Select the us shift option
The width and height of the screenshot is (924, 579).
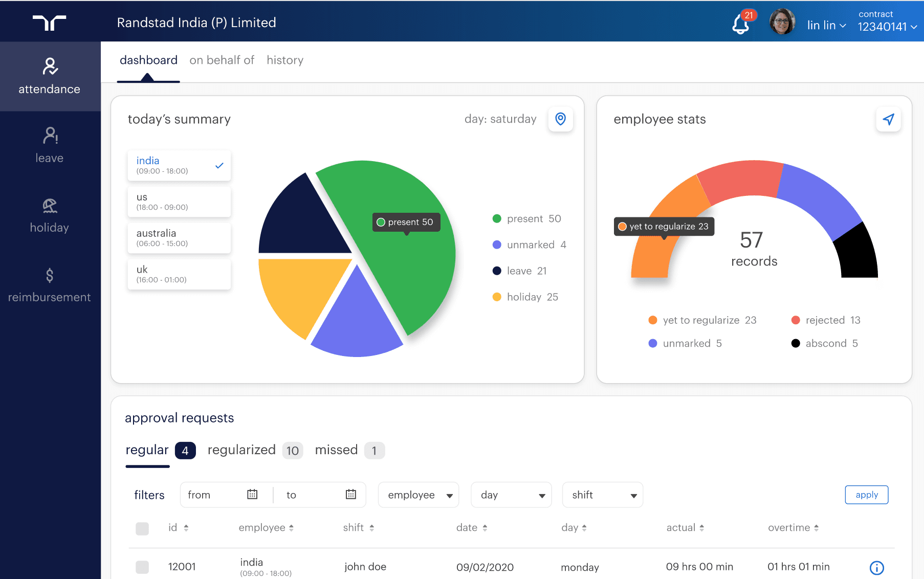(179, 202)
